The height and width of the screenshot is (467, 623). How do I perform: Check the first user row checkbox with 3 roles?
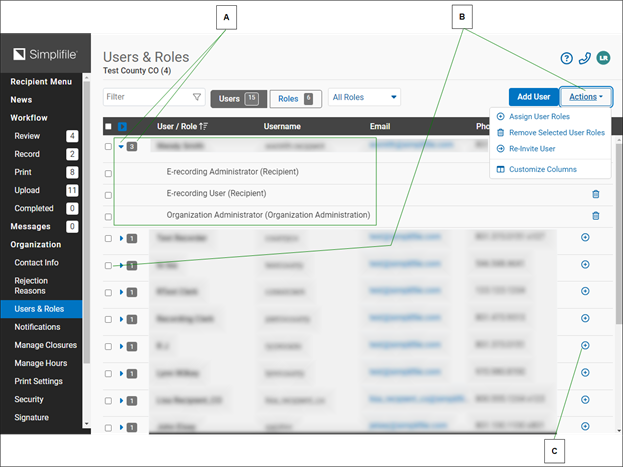(108, 147)
